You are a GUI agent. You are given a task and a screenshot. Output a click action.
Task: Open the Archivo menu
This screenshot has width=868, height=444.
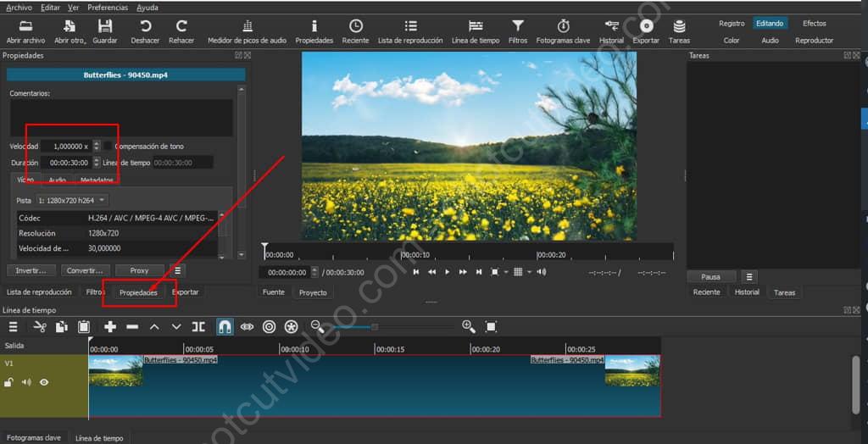(x=19, y=8)
